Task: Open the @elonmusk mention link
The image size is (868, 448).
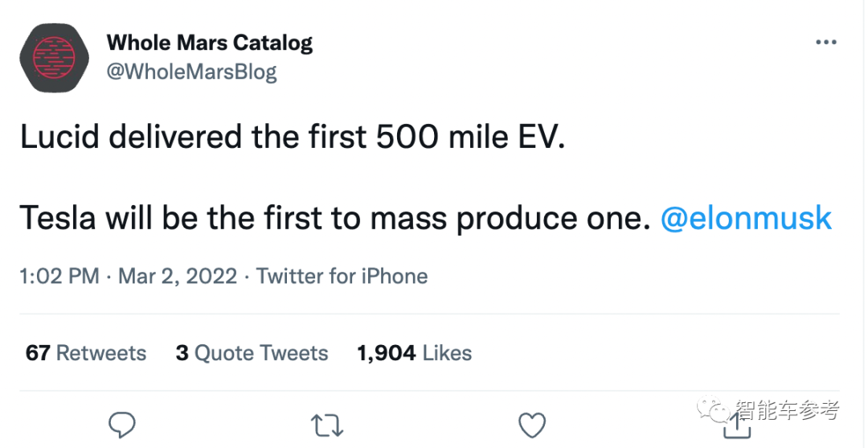Action: pyautogui.click(x=746, y=218)
